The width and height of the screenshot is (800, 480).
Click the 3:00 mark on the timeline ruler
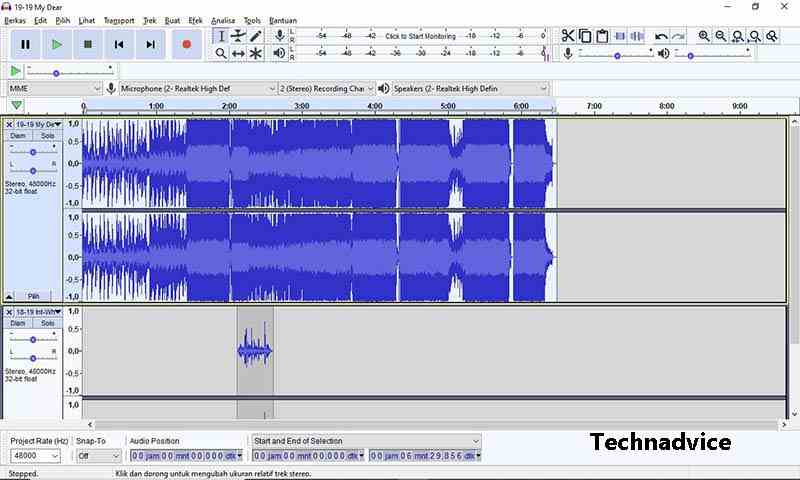tap(302, 106)
